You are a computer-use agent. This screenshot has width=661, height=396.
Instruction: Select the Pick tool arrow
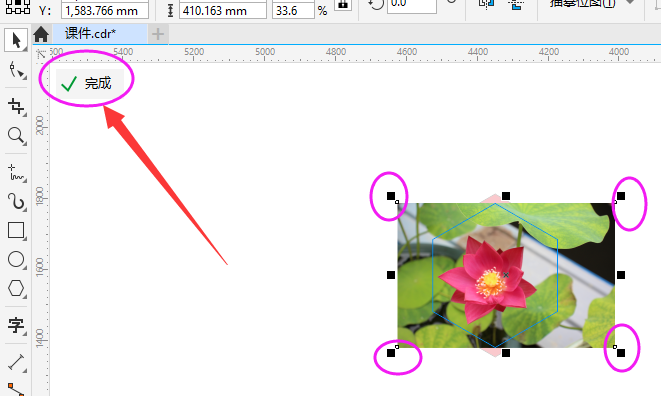16,40
